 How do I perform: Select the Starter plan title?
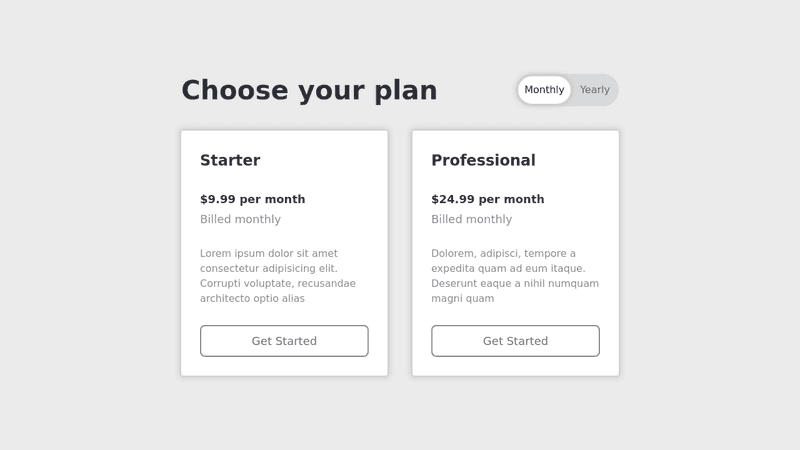coord(230,160)
